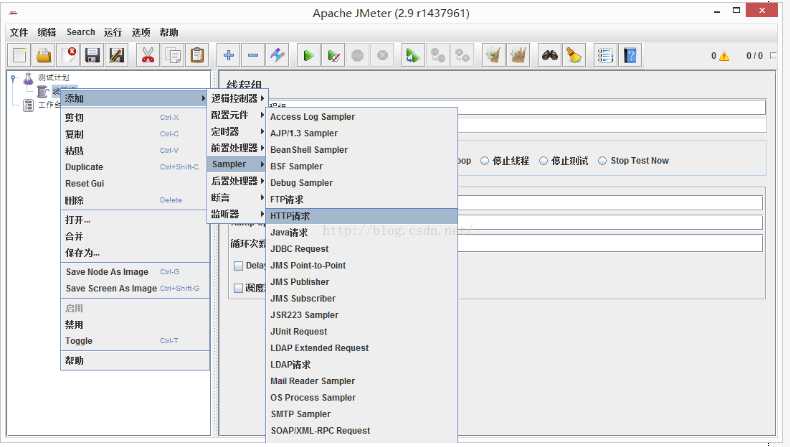790x447 pixels.
Task: Click the name input field at top
Action: click(517, 107)
